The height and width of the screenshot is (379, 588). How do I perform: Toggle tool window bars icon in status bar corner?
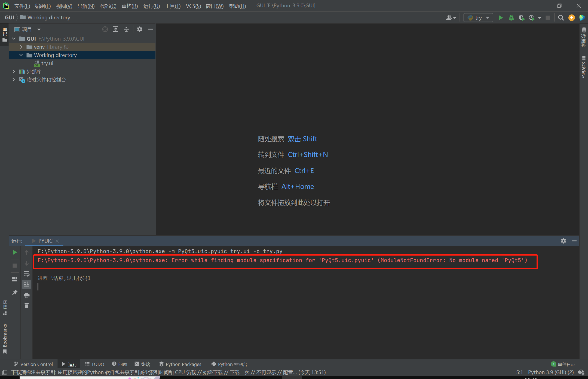click(x=5, y=372)
